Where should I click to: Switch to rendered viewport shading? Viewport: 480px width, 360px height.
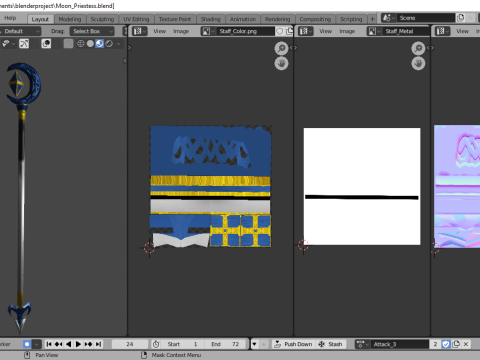[109, 44]
